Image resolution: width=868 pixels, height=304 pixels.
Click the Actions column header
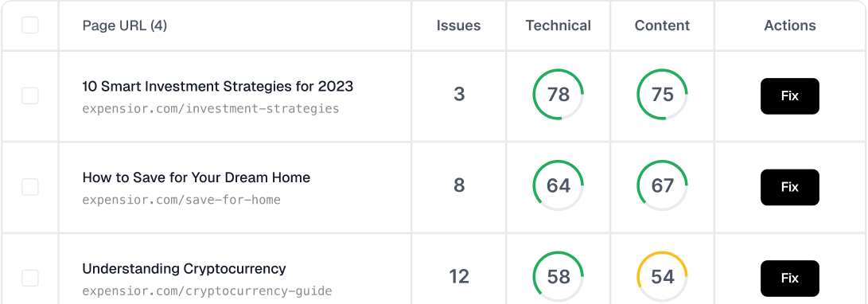click(790, 25)
